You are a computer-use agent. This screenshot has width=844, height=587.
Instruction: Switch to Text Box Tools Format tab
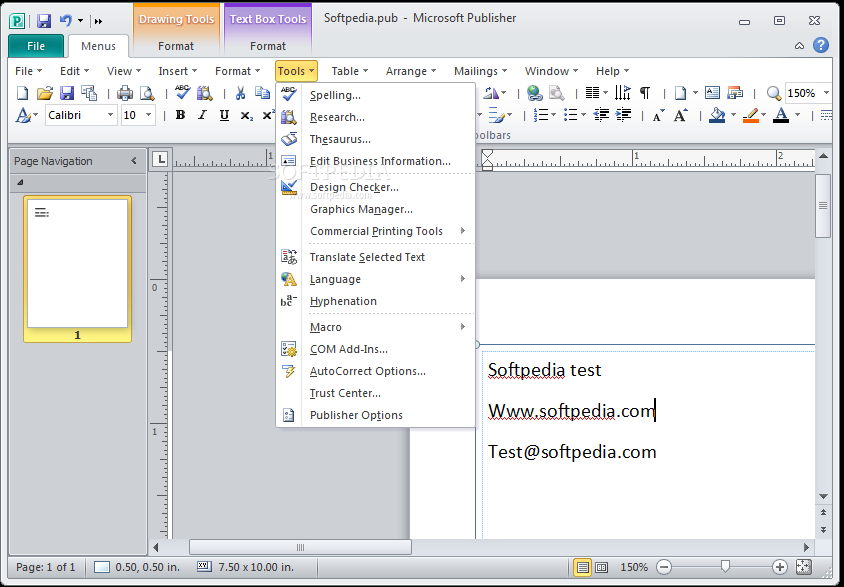tap(268, 46)
